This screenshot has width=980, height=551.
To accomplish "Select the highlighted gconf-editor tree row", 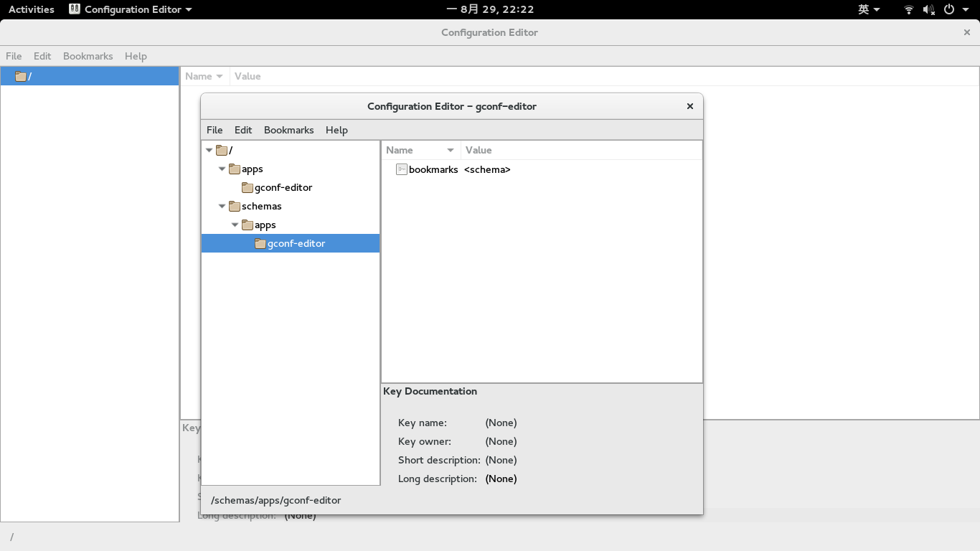I will pyautogui.click(x=291, y=243).
